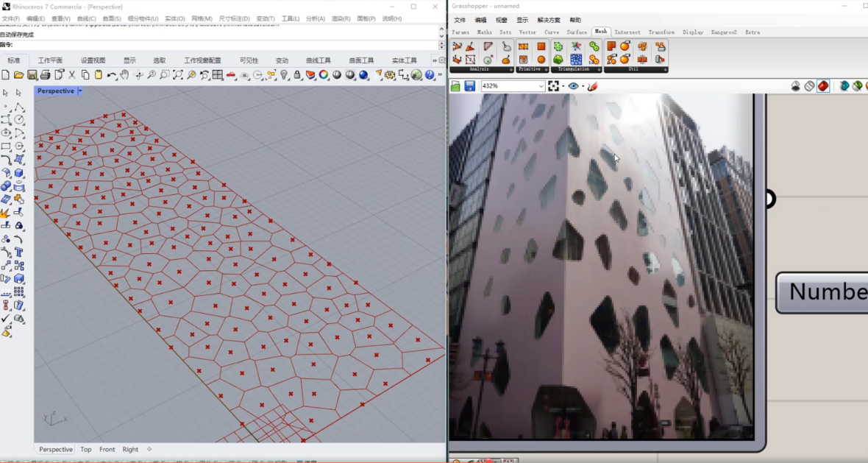
Task: Click the color wheel Properties icon
Action: tap(324, 75)
